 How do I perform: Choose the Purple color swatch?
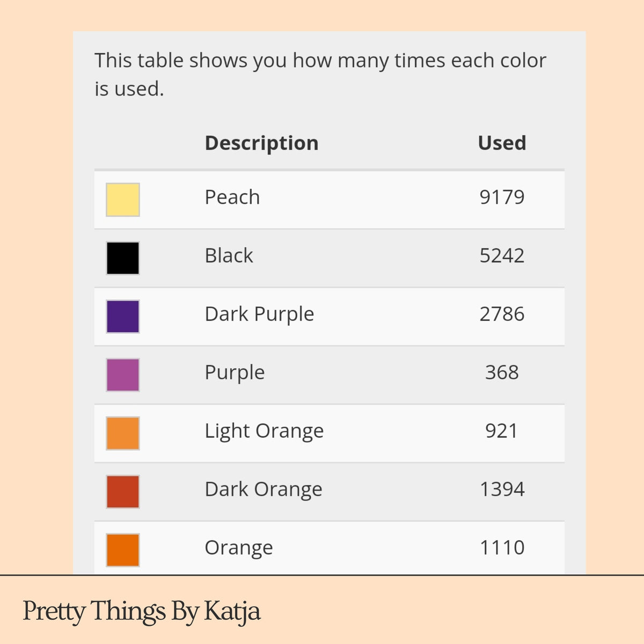coord(123,375)
